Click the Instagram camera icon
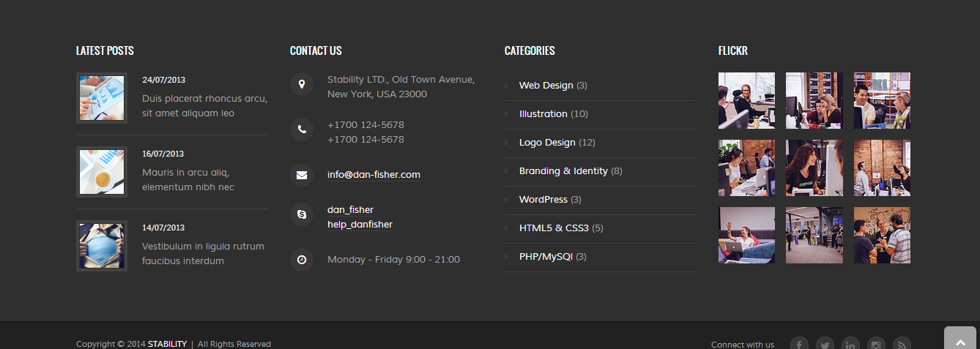The width and height of the screenshot is (980, 349). point(876,345)
